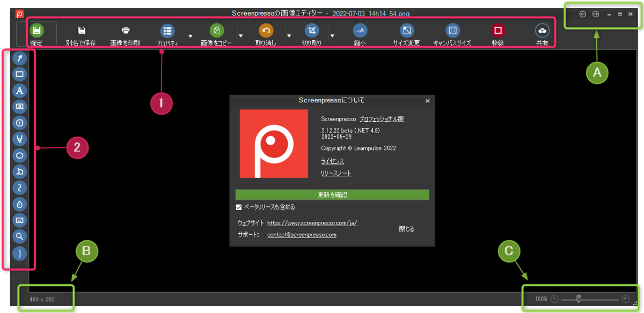
Task: Select the magnifier tool
Action: point(20,236)
